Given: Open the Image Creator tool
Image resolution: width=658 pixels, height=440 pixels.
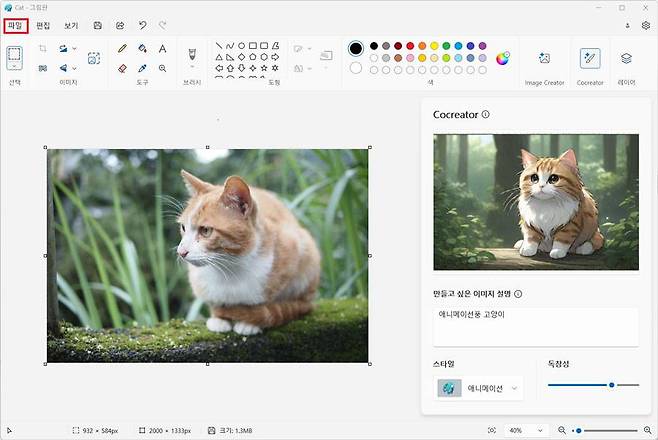Looking at the screenshot, I should (x=544, y=59).
